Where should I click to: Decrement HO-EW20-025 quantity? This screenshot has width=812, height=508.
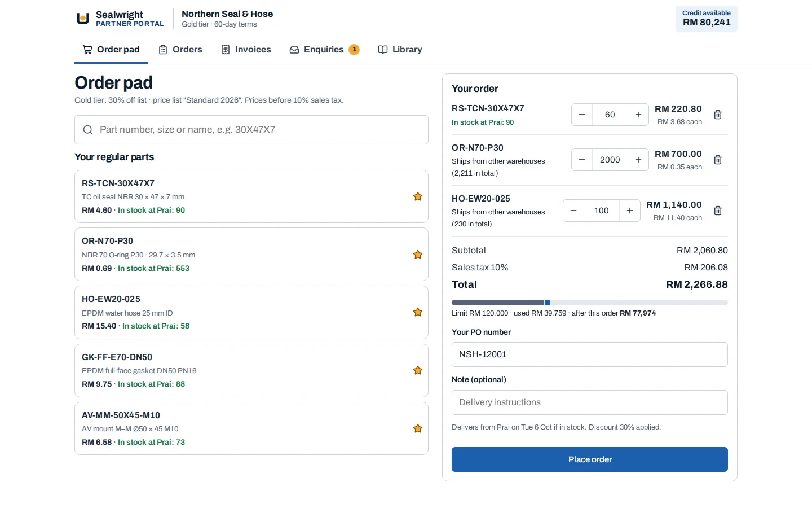click(x=573, y=211)
